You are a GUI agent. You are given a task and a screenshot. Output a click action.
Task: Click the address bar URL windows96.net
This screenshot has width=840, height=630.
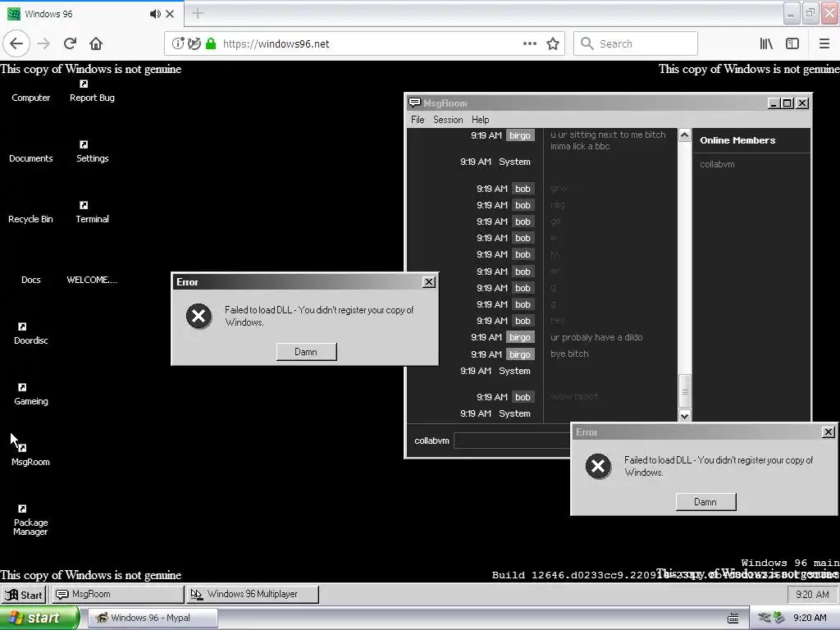tap(276, 44)
